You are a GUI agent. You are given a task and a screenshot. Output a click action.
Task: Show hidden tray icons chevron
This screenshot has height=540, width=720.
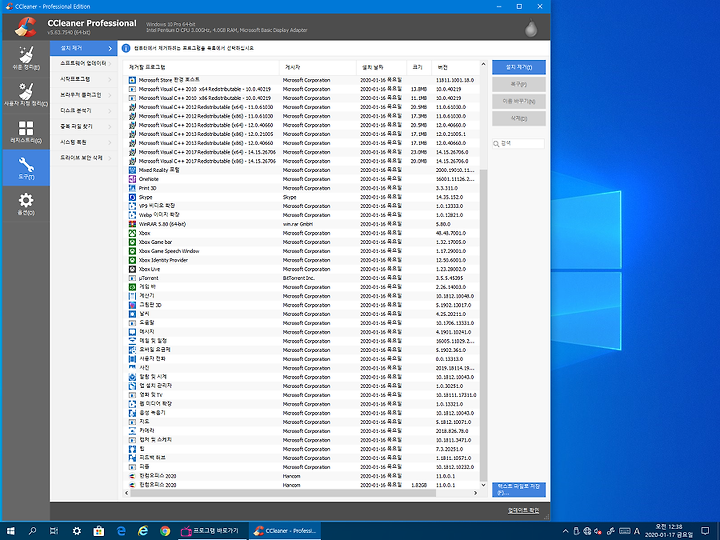(565, 531)
